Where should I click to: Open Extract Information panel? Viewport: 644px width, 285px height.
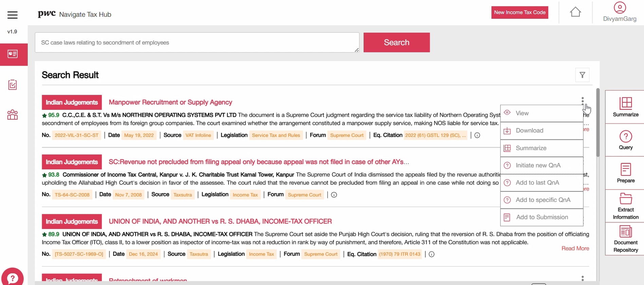click(626, 206)
